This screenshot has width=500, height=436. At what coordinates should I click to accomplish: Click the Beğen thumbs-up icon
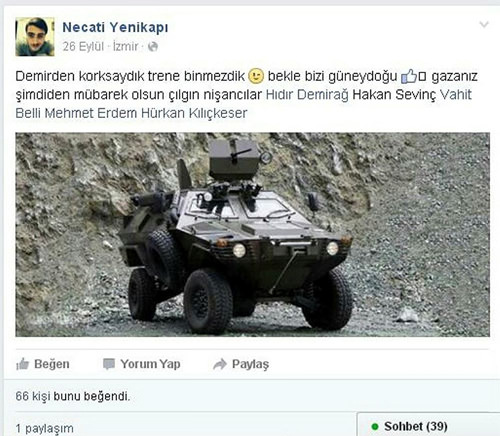pyautogui.click(x=22, y=364)
